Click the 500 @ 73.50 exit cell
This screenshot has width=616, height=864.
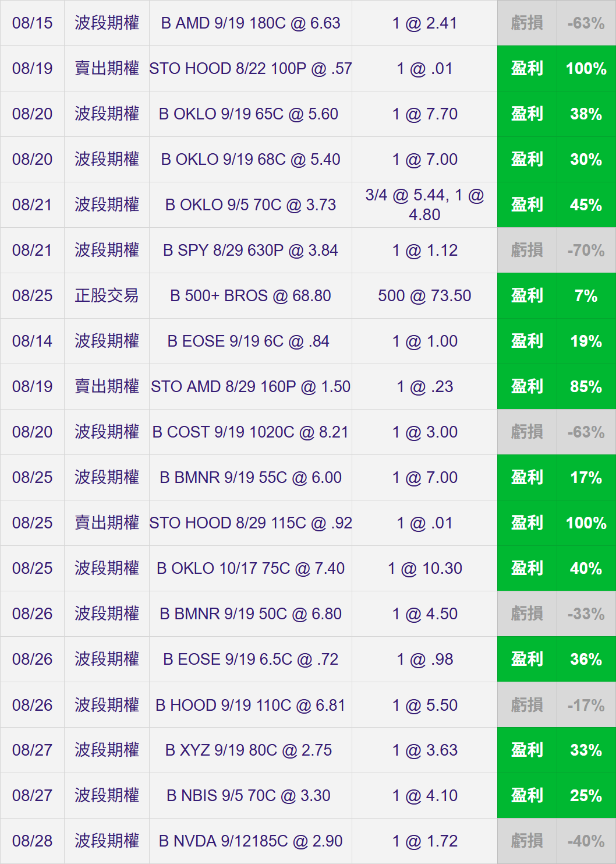pyautogui.click(x=424, y=296)
